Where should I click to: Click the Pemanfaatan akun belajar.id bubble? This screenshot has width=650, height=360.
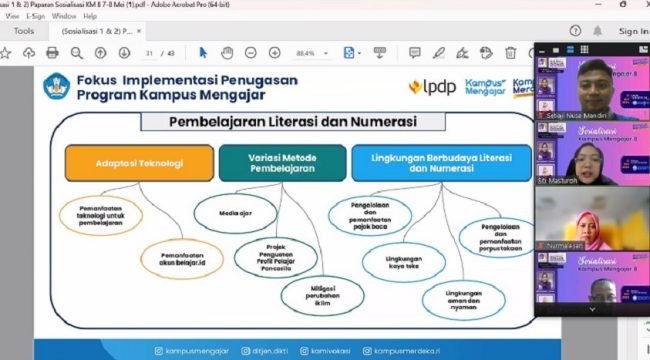click(182, 259)
